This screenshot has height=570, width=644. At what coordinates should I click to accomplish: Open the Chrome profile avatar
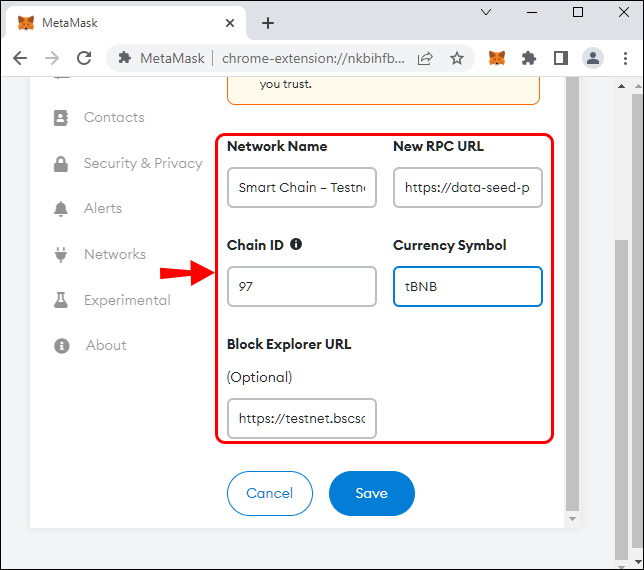point(593,58)
